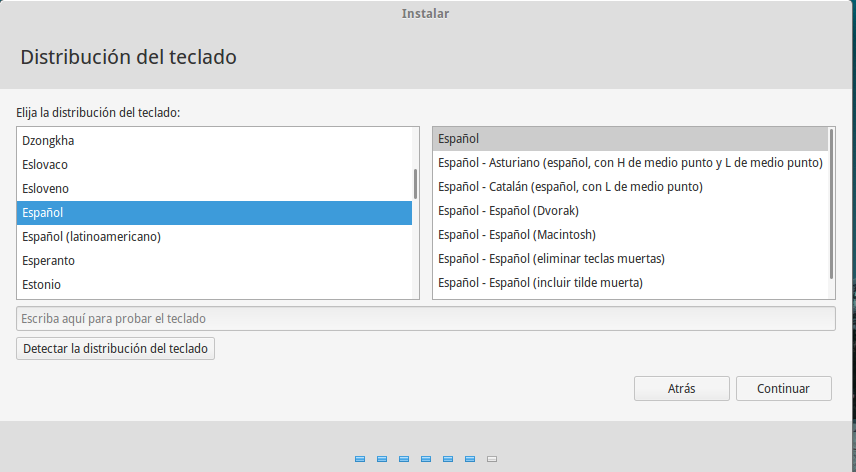The width and height of the screenshot is (856, 472).
Task: Select Esloveno from the layout list
Action: (45, 189)
